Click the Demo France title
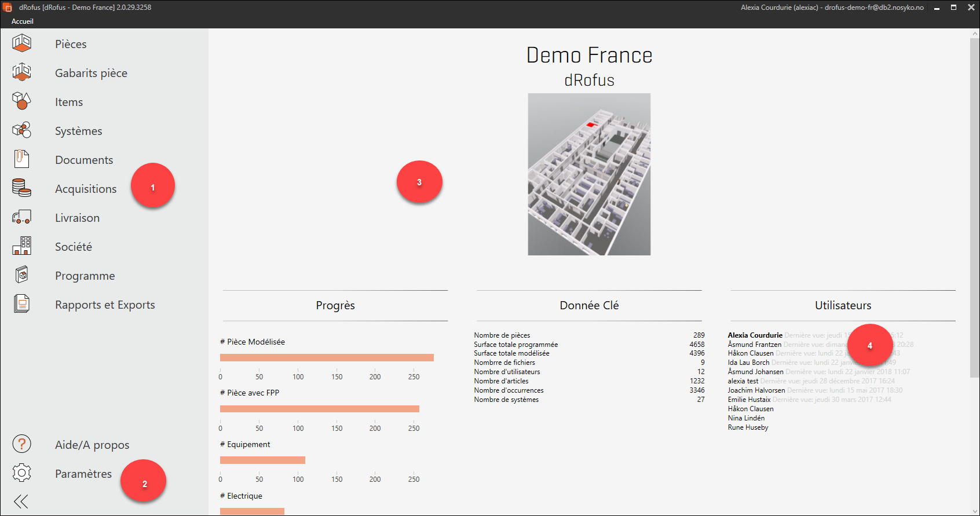The image size is (980, 516). [589, 55]
